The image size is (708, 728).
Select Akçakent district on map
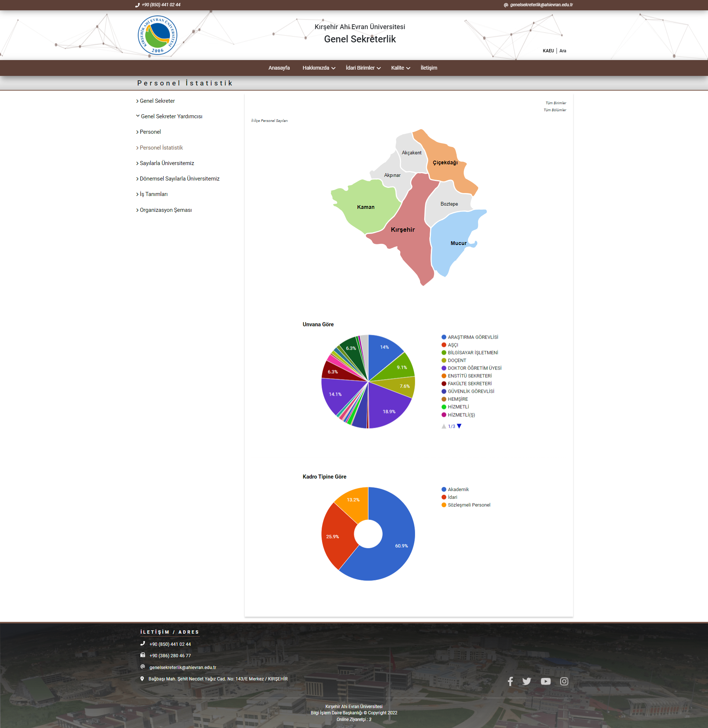tap(411, 153)
